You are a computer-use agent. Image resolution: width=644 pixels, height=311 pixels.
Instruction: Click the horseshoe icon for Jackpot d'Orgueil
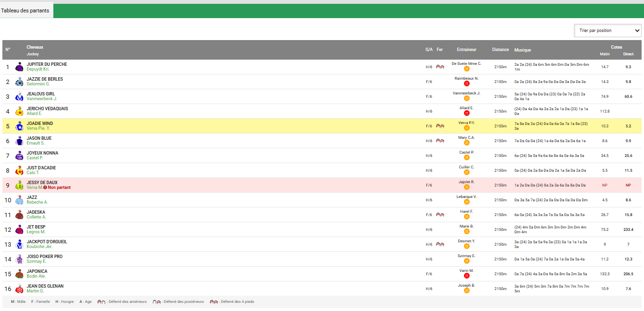pos(440,244)
